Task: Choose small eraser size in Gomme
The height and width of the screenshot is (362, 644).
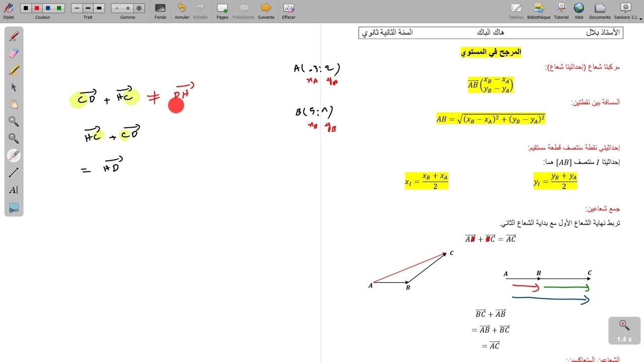Action: pos(117,9)
